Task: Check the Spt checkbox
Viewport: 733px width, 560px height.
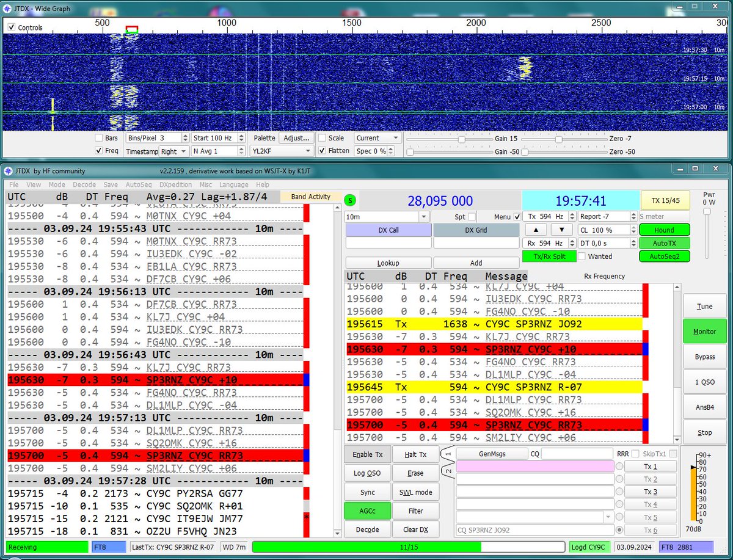Action: [472, 217]
